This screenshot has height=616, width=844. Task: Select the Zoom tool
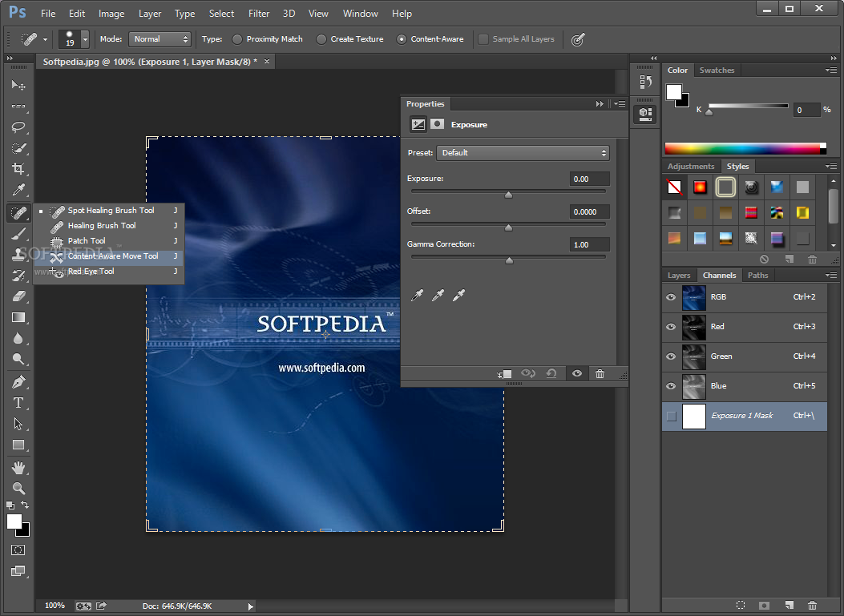pyautogui.click(x=18, y=488)
